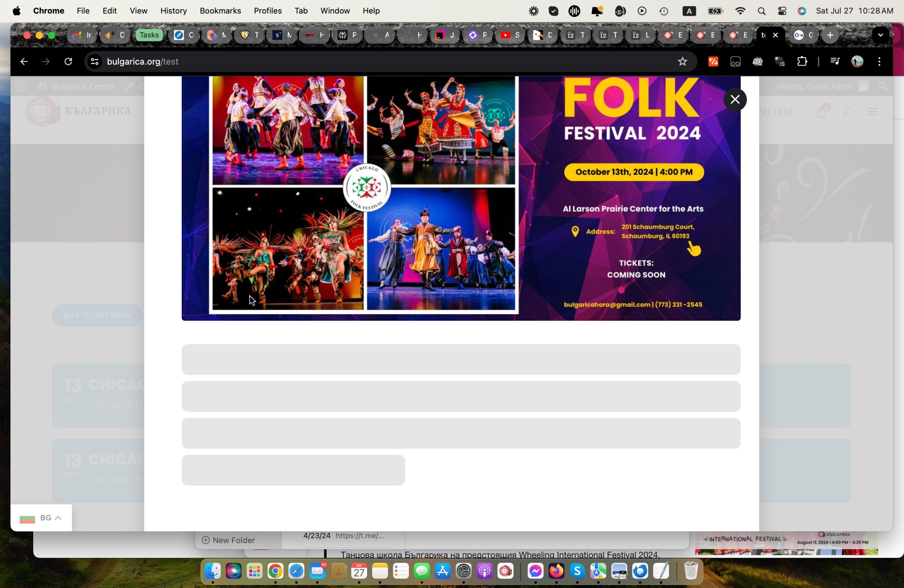Screen dimensions: 904x588
Task: Switch to the Google tab
Action: pos(803,35)
